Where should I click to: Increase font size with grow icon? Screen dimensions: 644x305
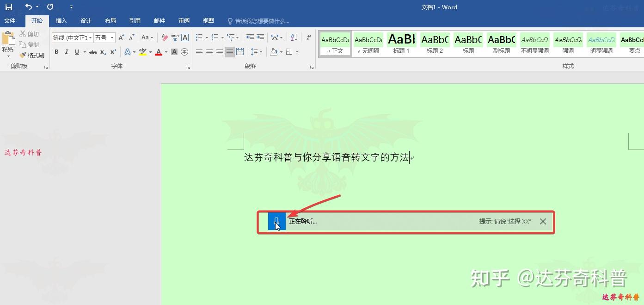(121, 38)
